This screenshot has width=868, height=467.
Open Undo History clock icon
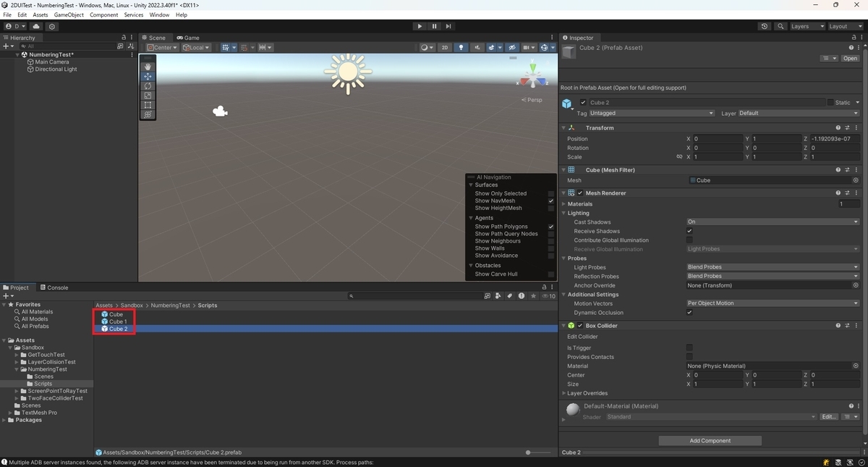[x=765, y=26]
